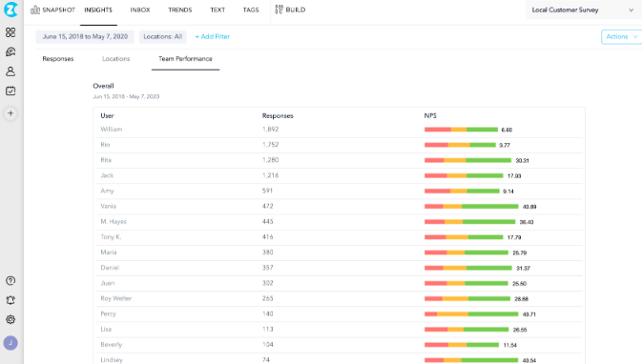Open the user profile avatar
642x364 pixels.
10,343
